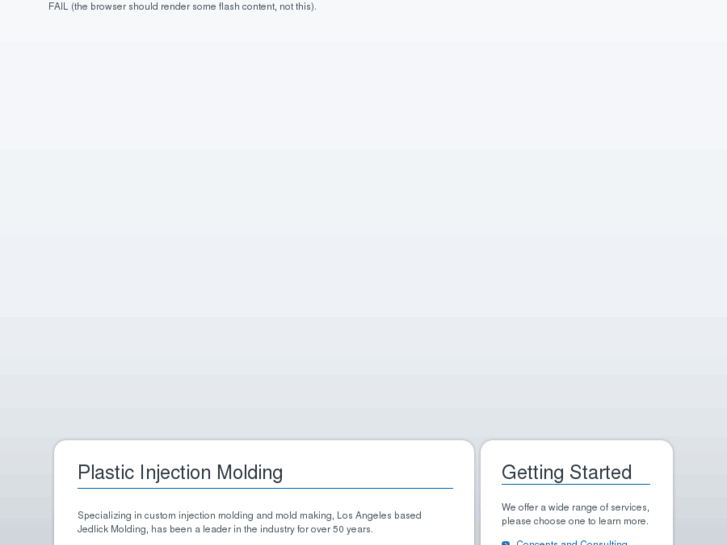
Task: Click the word 'Molding' in the main heading
Action: [250, 472]
